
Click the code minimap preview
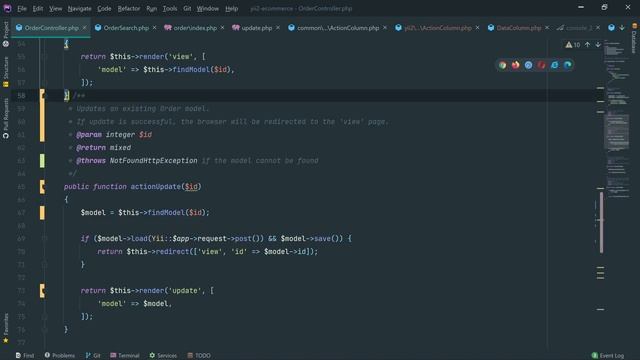tap(617, 118)
